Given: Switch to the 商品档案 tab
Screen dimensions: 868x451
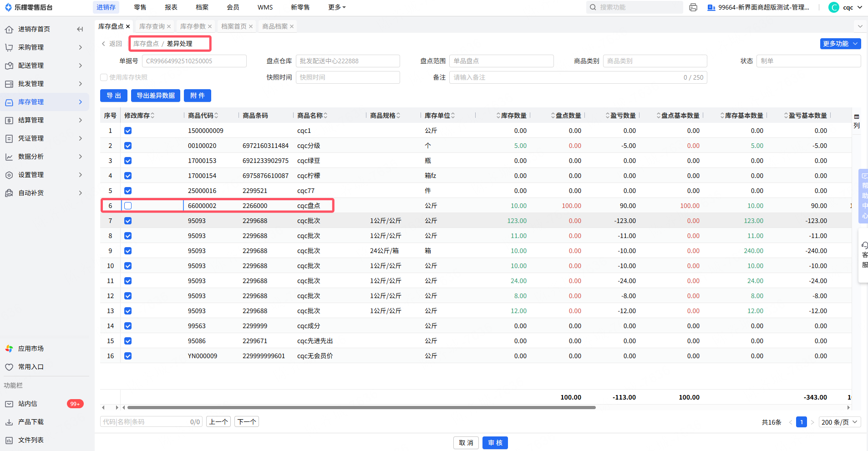Looking at the screenshot, I should tap(274, 26).
